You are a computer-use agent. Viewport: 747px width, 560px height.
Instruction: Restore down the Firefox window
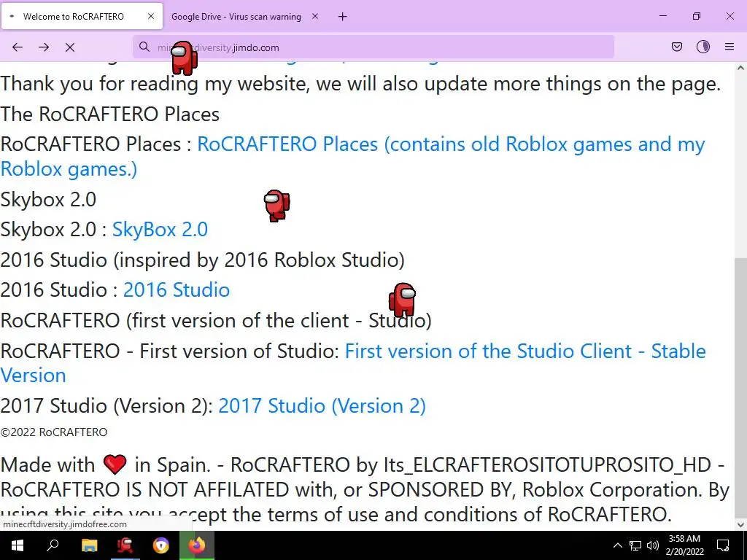pos(697,16)
